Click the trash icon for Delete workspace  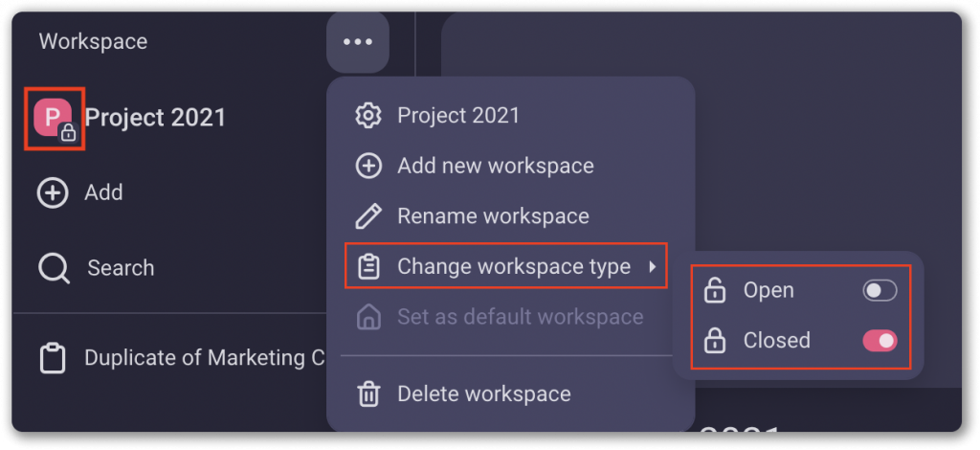point(368,394)
